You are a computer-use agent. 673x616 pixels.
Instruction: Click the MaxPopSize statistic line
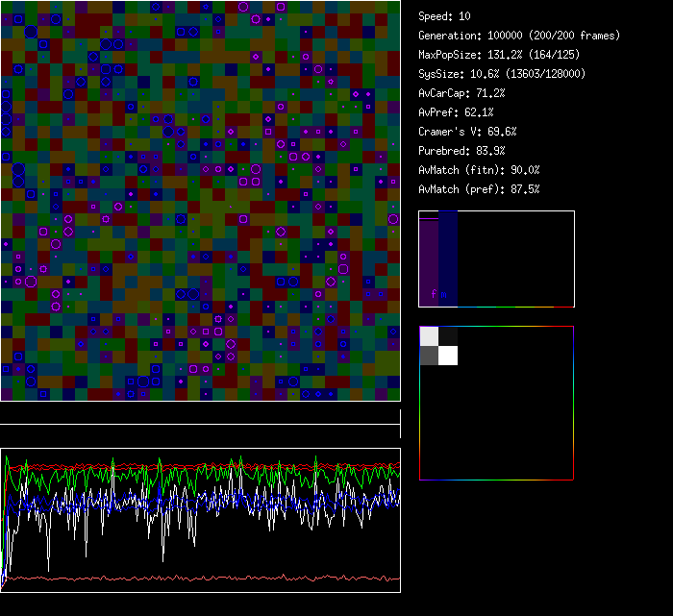(500, 55)
